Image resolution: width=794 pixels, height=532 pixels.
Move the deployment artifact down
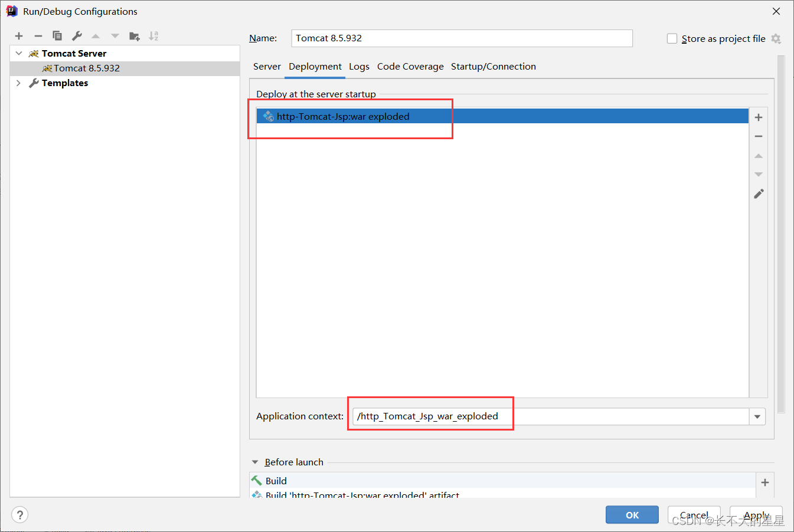point(759,175)
